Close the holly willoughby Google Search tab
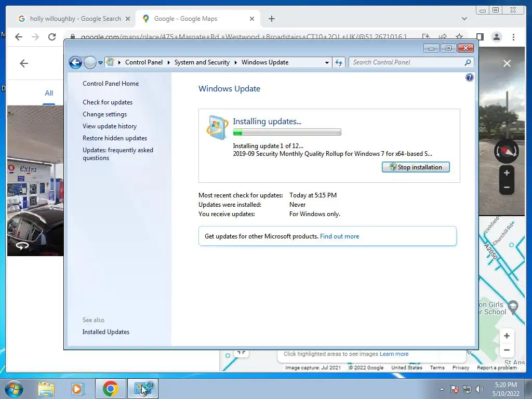Viewport: 532px width, 399px height. [x=128, y=19]
